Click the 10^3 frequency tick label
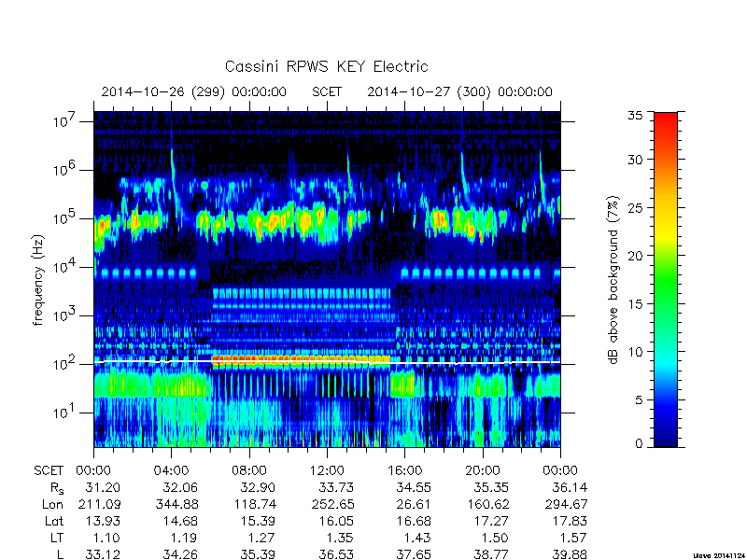Image resolution: width=747 pixels, height=560 pixels. coord(65,315)
